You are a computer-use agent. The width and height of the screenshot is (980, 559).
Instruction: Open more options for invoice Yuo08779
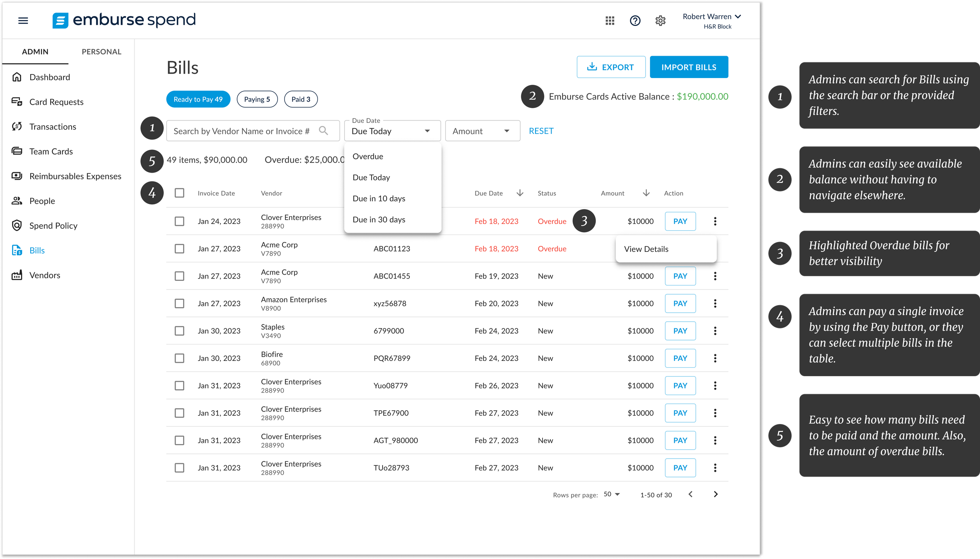(715, 385)
